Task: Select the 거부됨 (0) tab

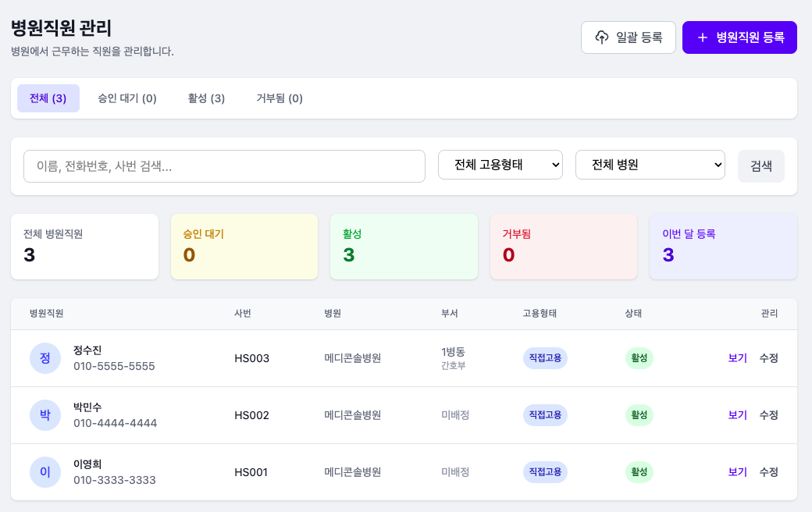Action: (x=279, y=98)
